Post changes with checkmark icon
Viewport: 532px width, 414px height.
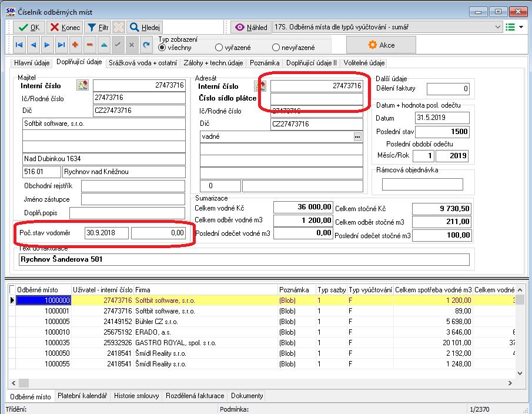(x=118, y=45)
